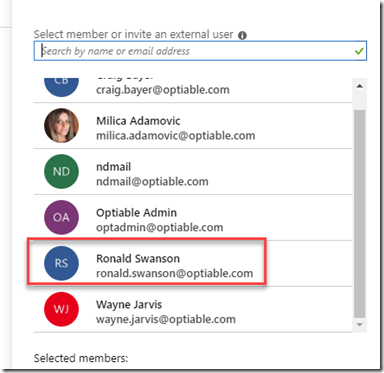Select Milica Adamovic name in list
Viewport: 384px width, 373px height.
138,121
